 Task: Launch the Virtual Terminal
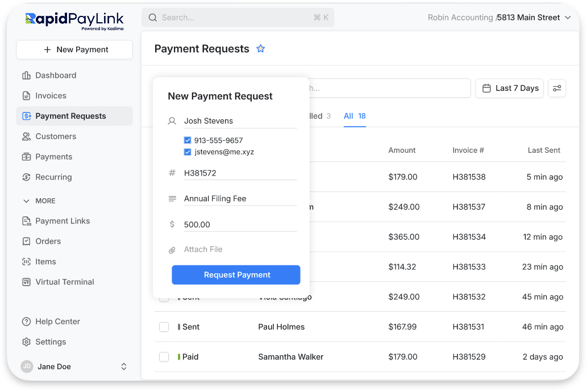(x=65, y=282)
